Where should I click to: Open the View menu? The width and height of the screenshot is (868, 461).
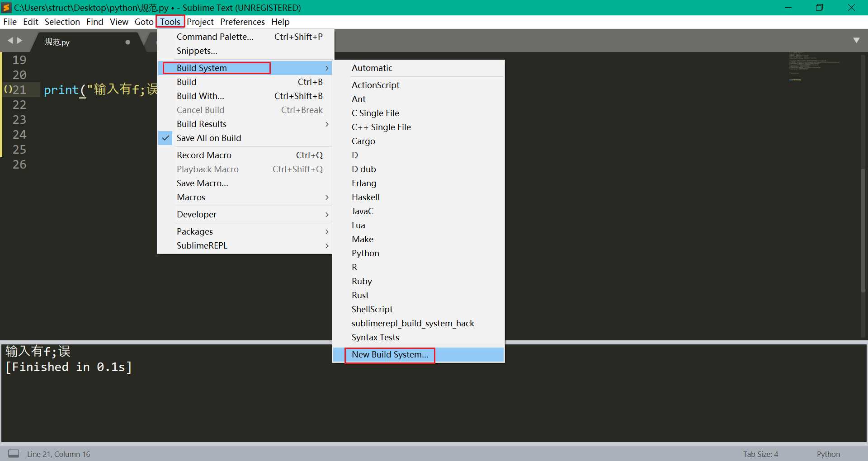[119, 22]
